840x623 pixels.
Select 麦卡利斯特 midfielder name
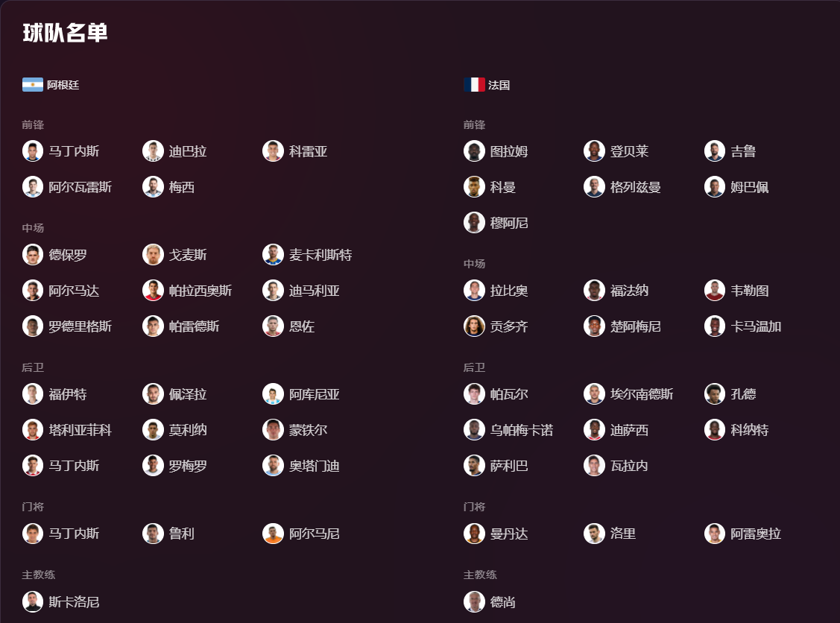(x=320, y=255)
